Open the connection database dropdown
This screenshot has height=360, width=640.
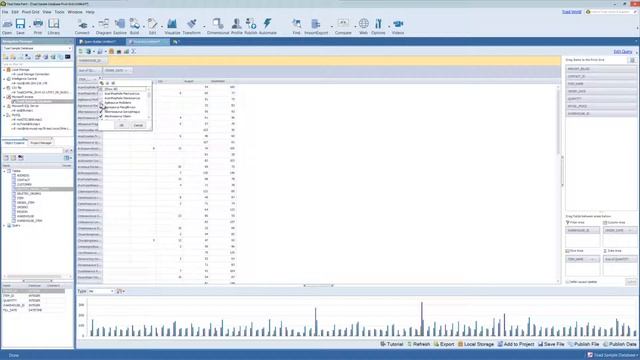coord(69,48)
